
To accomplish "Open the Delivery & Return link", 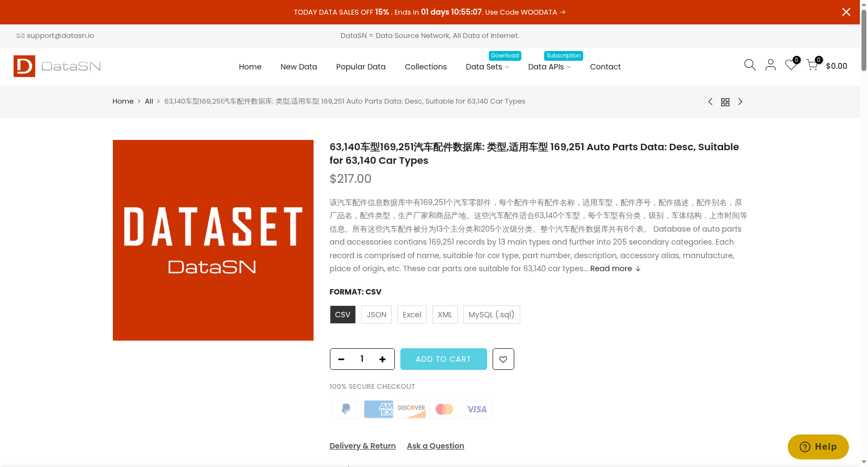I will point(362,446).
